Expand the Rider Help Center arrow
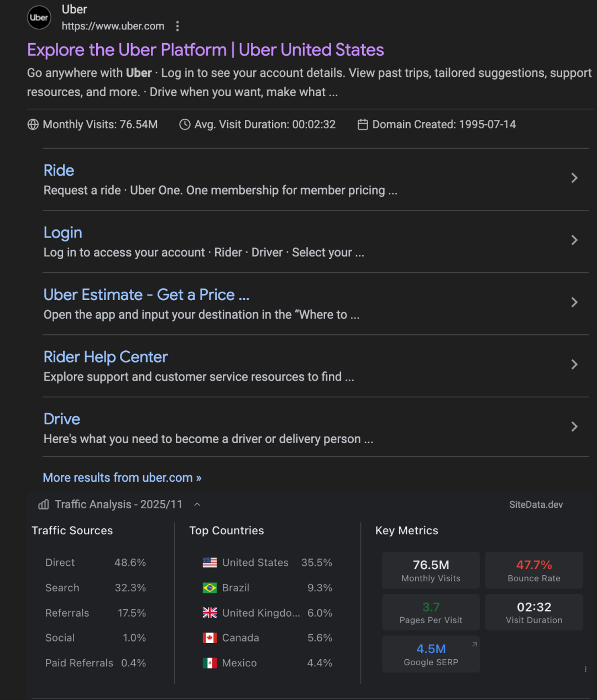The height and width of the screenshot is (700, 597). point(574,364)
